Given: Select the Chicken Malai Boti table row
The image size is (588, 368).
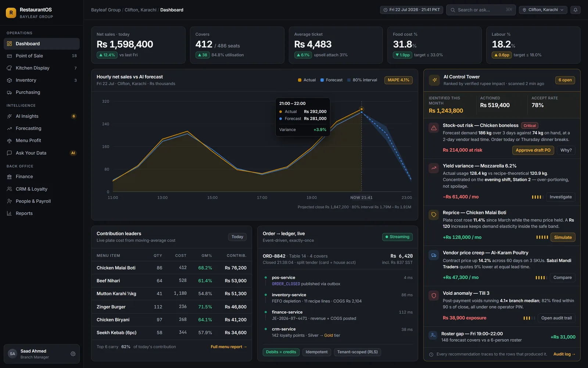Looking at the screenshot, I should click(172, 268).
